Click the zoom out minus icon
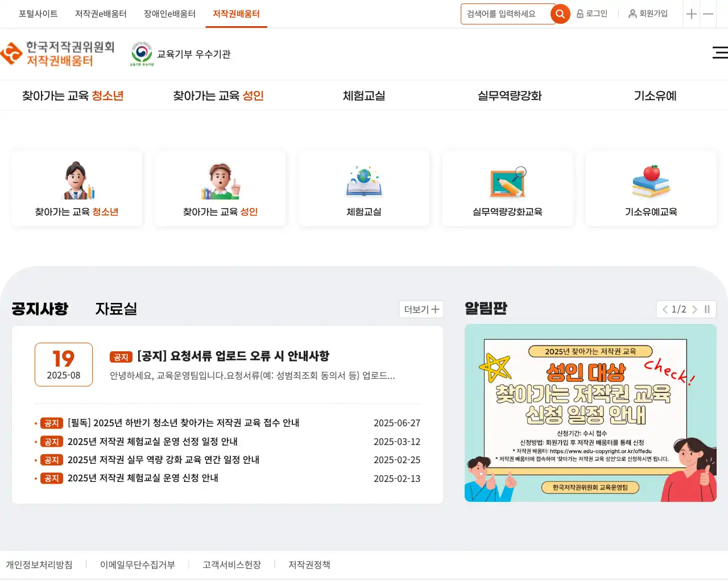728x582 pixels. (708, 14)
